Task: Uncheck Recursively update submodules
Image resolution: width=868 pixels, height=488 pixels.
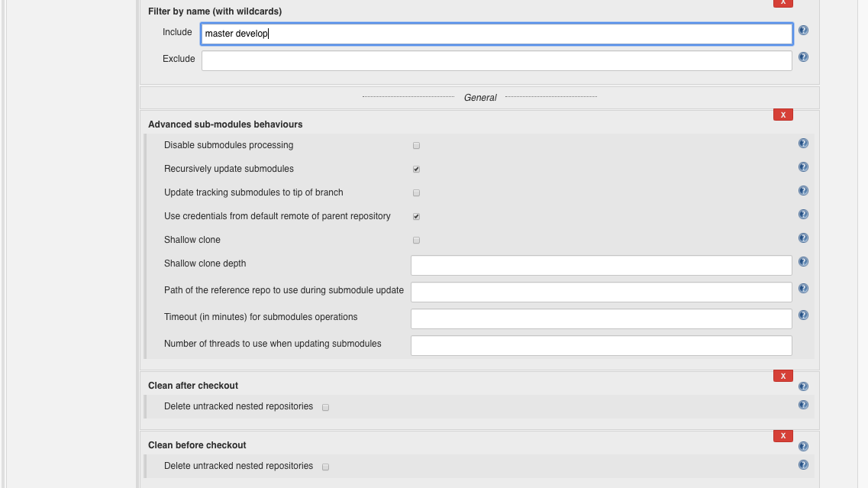Action: tap(416, 169)
